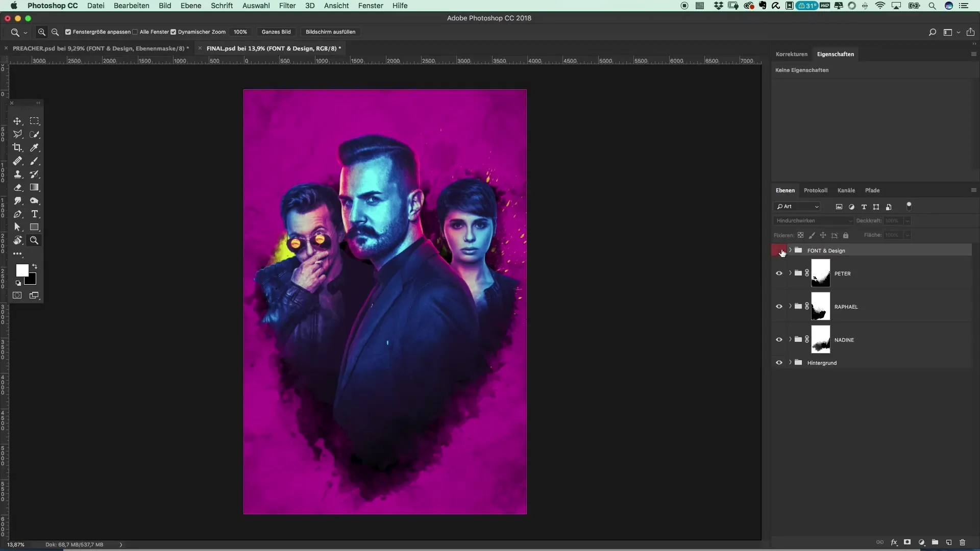Screen dimensions: 980x551
Task: Select the Quick Selection tool
Action: point(34,135)
